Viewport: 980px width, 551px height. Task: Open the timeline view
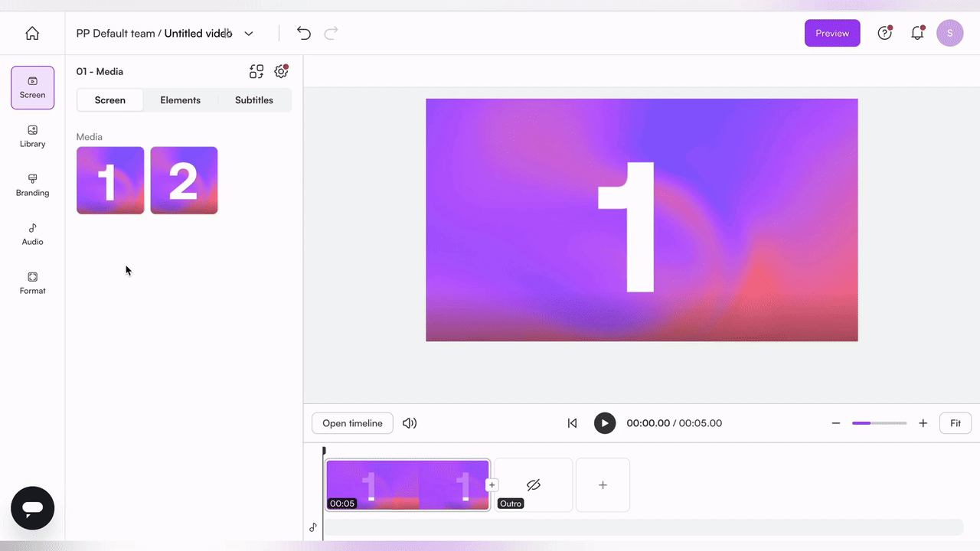(x=352, y=423)
